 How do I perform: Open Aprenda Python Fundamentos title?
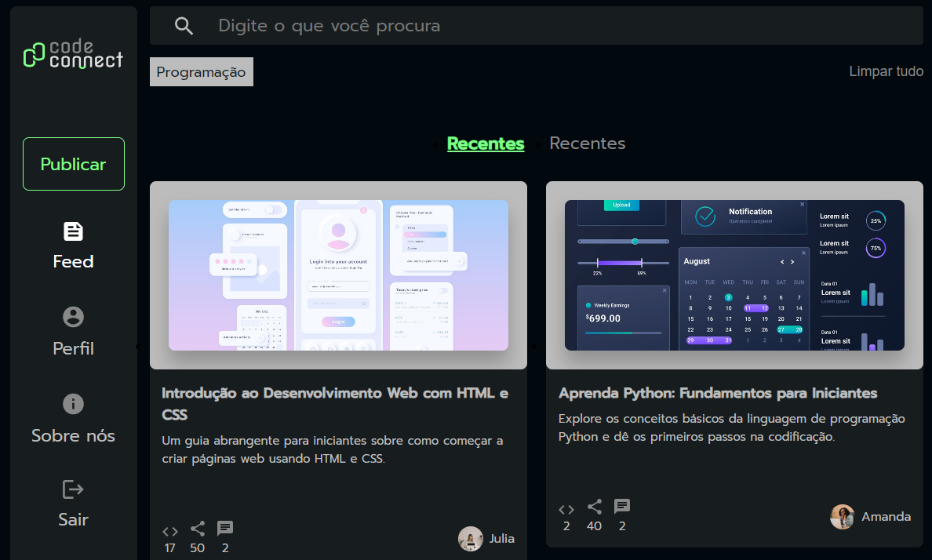[718, 393]
